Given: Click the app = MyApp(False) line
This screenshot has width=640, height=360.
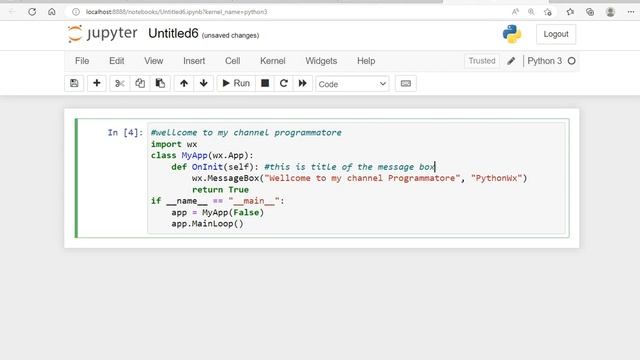Looking at the screenshot, I should tap(218, 213).
